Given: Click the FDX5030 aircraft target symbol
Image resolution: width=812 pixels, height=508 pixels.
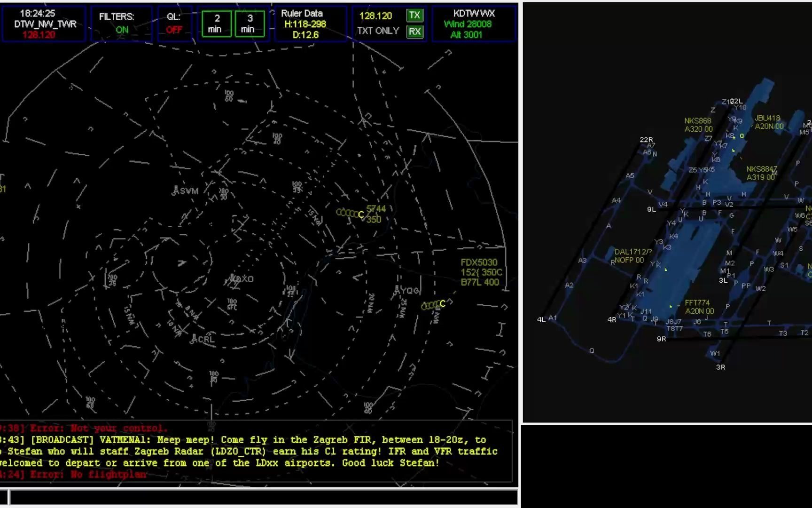Looking at the screenshot, I should coord(442,304).
